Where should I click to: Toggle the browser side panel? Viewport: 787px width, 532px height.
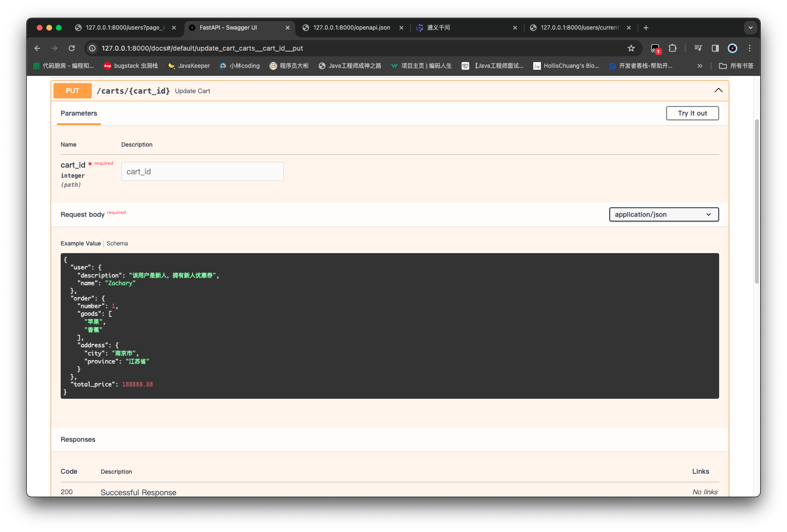[715, 48]
